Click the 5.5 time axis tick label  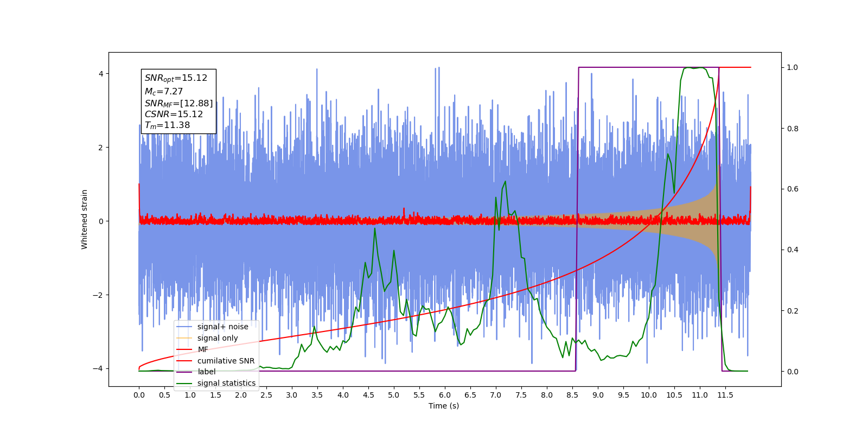pyautogui.click(x=419, y=395)
